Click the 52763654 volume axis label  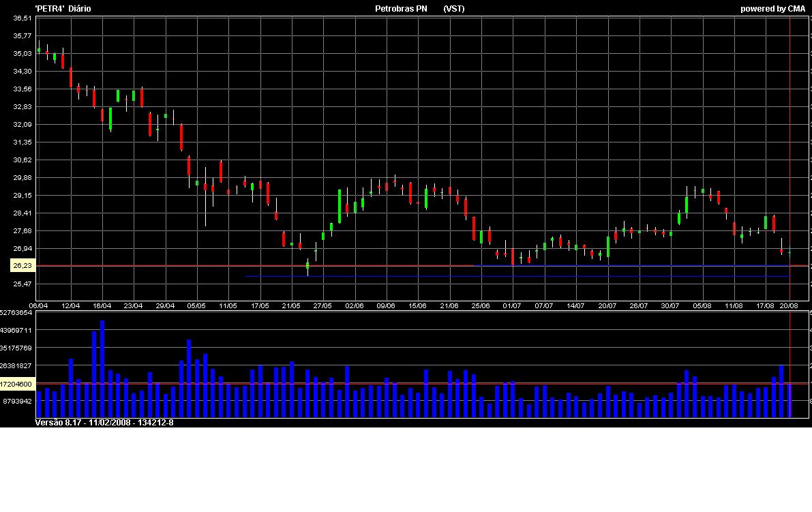[x=16, y=313]
